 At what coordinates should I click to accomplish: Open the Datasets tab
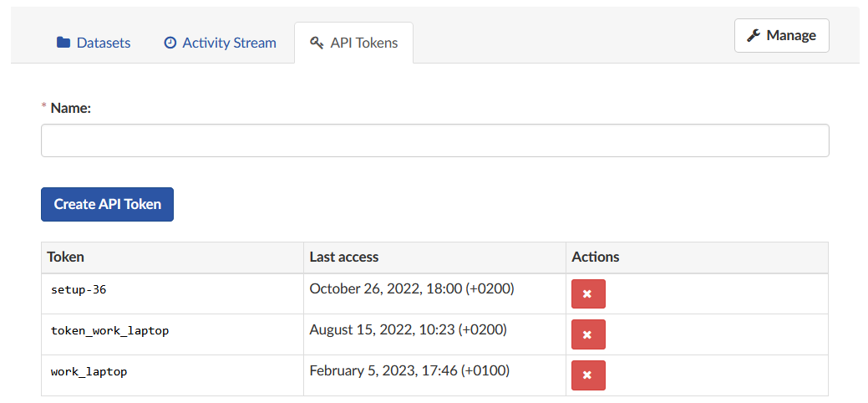(94, 43)
